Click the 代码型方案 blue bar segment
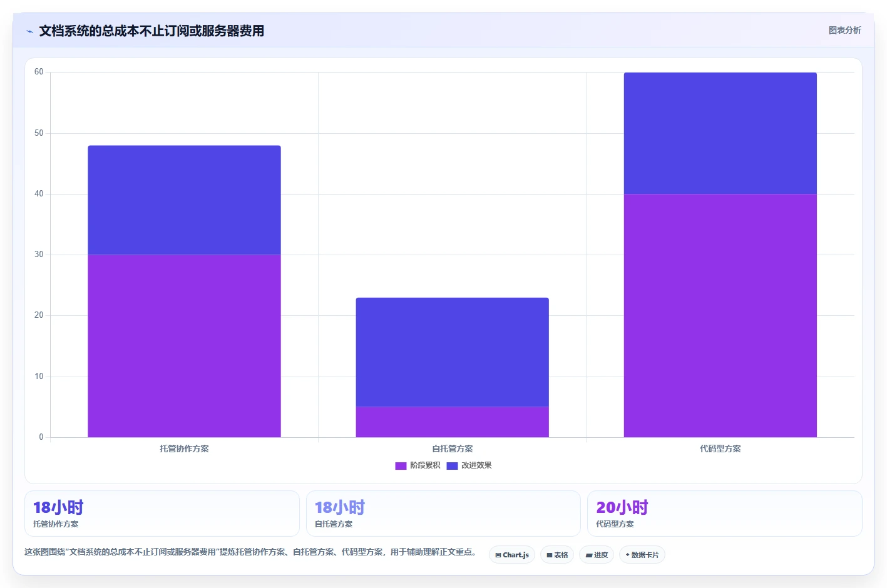 coord(720,133)
